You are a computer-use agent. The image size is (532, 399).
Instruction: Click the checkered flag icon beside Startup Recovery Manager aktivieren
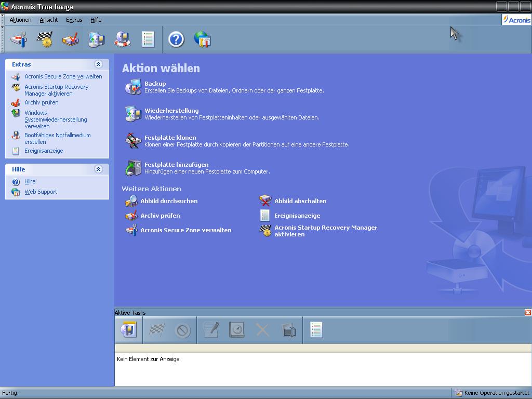[x=265, y=231]
